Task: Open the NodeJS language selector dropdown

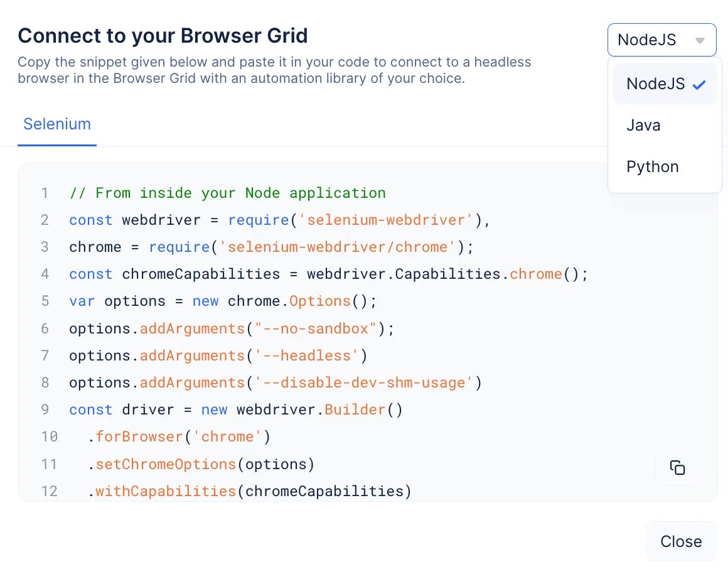Action: 661,40
